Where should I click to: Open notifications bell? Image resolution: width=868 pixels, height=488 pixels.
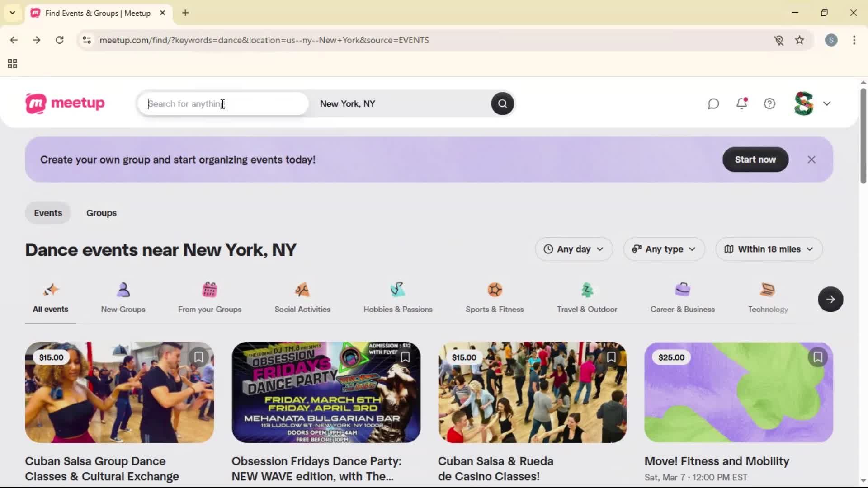(742, 103)
